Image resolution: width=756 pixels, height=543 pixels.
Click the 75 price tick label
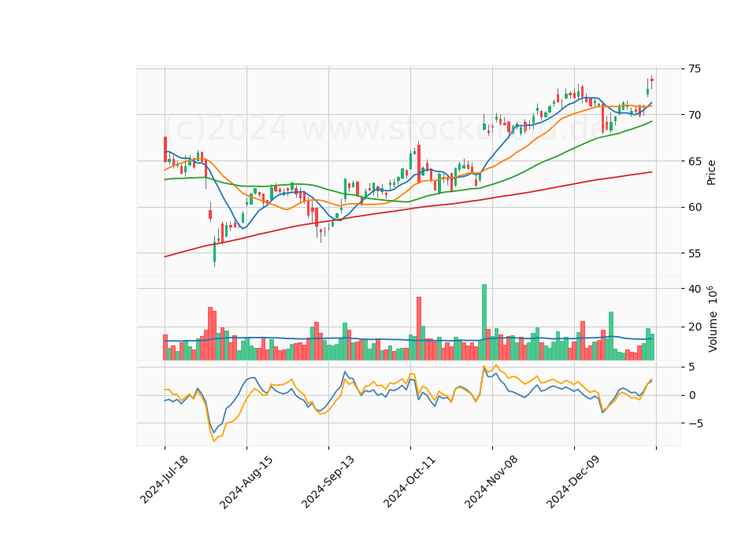[695, 69]
